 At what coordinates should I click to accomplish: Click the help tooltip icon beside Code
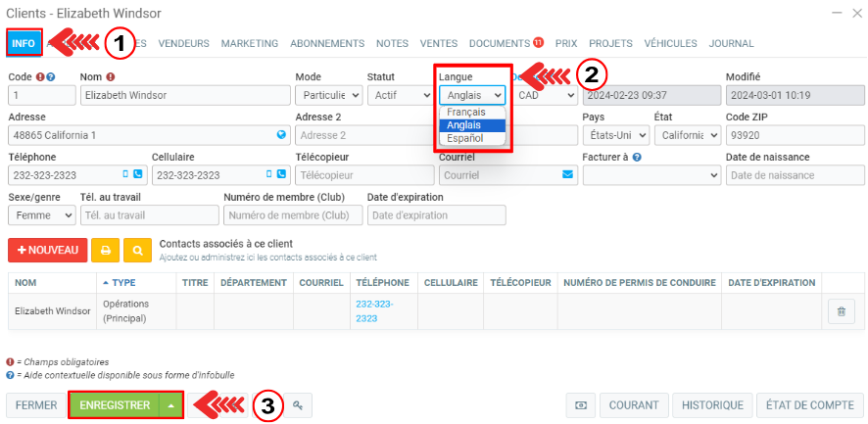pos(51,77)
